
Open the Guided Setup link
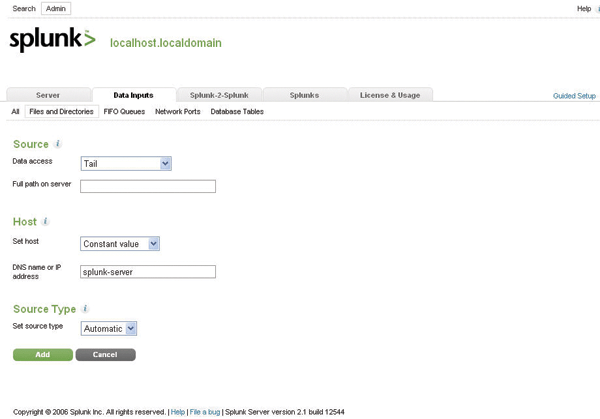point(574,96)
